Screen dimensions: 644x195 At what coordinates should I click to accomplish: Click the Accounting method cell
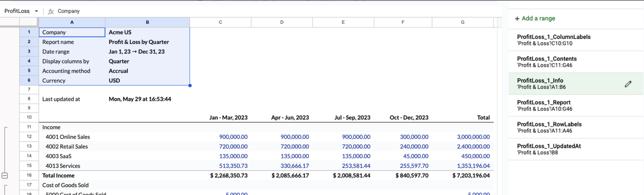72,71
